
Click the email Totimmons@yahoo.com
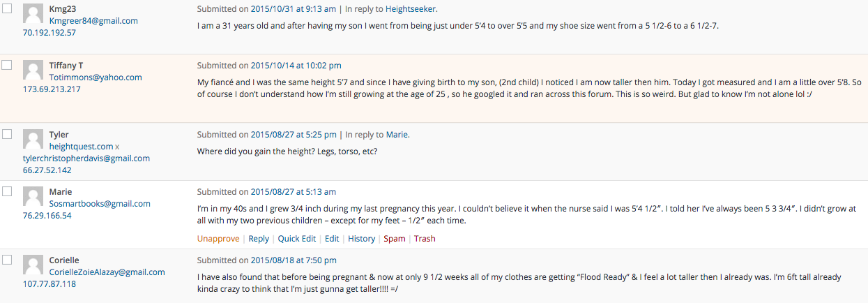pyautogui.click(x=96, y=77)
